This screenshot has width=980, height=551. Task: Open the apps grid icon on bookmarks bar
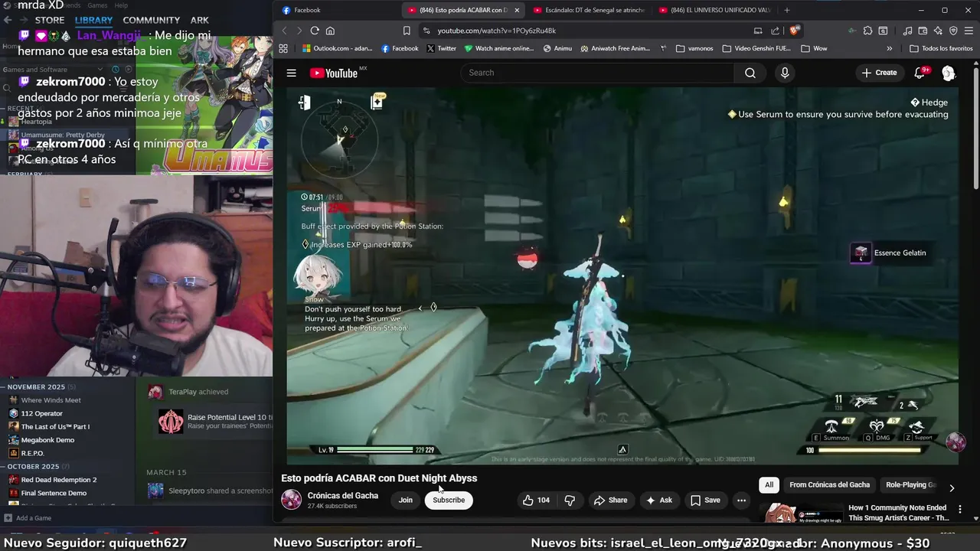click(x=283, y=48)
